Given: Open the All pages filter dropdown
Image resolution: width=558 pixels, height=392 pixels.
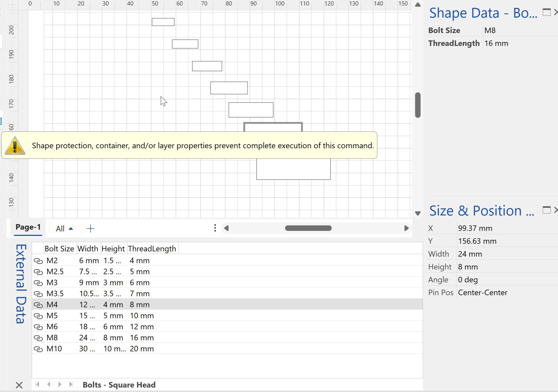Looking at the screenshot, I should [64, 228].
